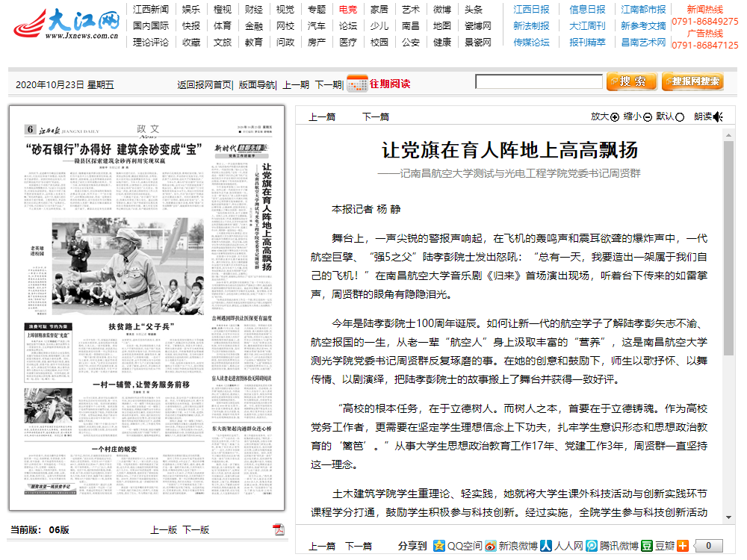Viewport: 747px width, 560px height.
Task: Open the 版面导航 page navigation
Action: click(257, 84)
